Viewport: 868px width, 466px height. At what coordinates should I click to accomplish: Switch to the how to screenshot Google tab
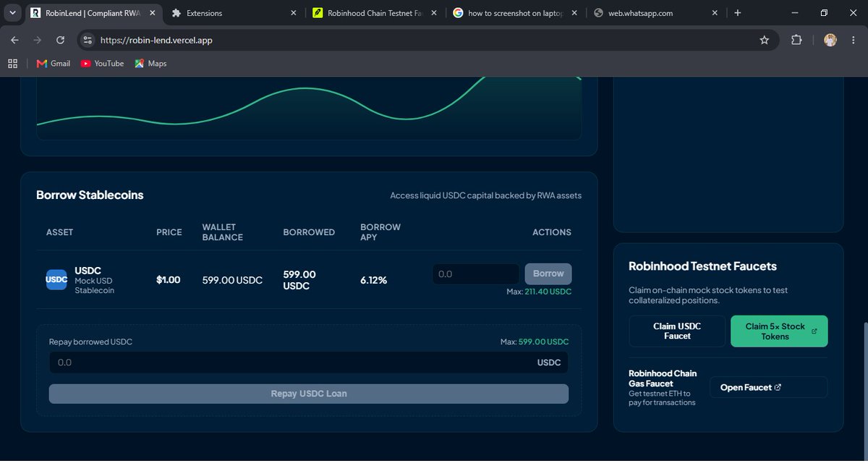(x=516, y=13)
